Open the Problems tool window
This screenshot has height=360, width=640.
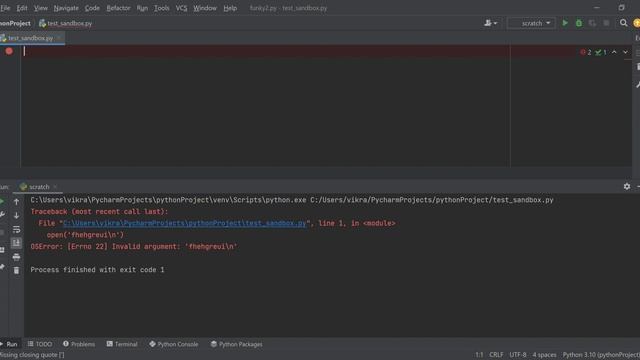79,344
